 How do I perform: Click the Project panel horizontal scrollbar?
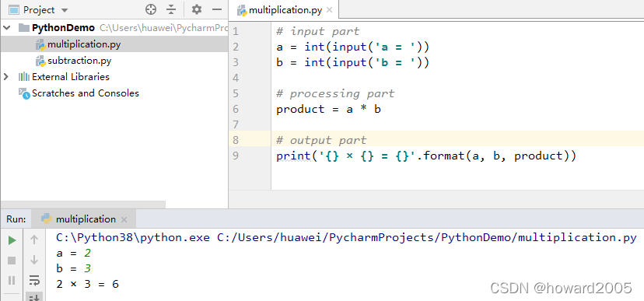tap(83, 205)
